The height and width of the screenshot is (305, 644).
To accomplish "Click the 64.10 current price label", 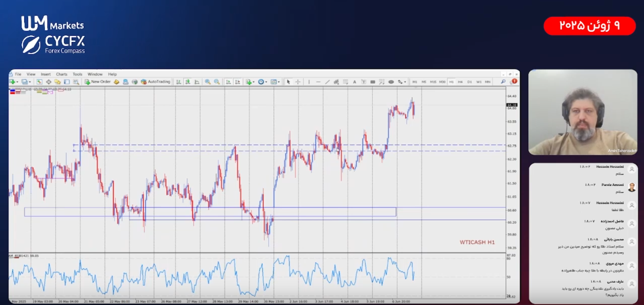I will 512,105.
